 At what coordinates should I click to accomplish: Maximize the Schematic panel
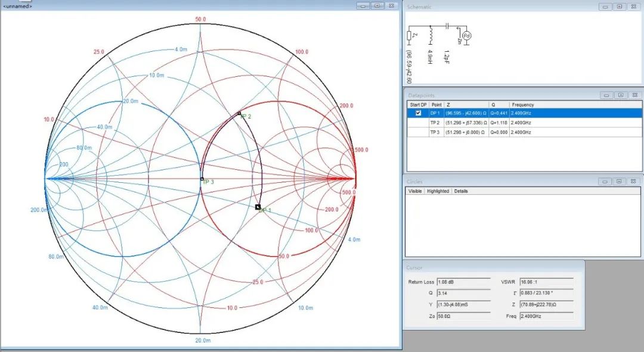[620, 7]
